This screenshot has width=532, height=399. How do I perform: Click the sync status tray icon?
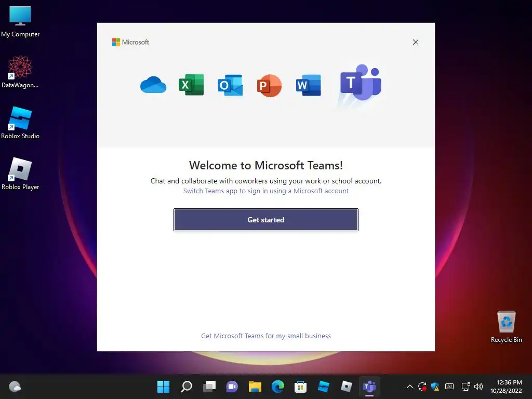coord(422,387)
